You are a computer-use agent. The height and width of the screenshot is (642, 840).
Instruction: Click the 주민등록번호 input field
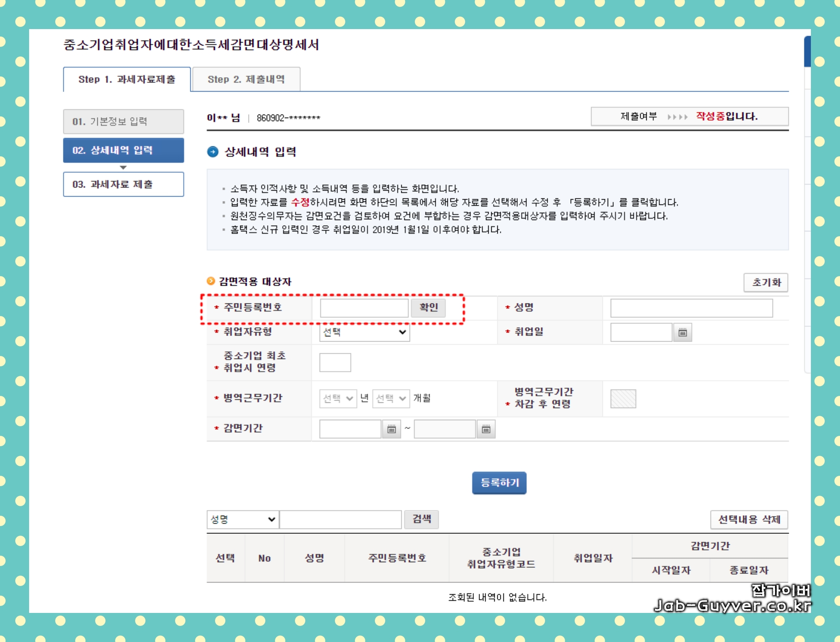(364, 307)
